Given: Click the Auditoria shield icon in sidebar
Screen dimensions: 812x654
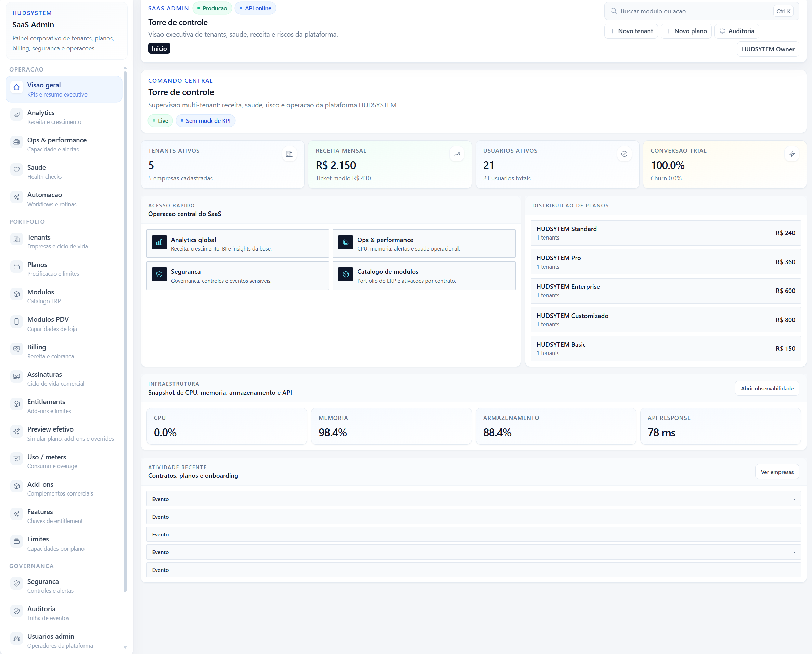Looking at the screenshot, I should point(16,611).
